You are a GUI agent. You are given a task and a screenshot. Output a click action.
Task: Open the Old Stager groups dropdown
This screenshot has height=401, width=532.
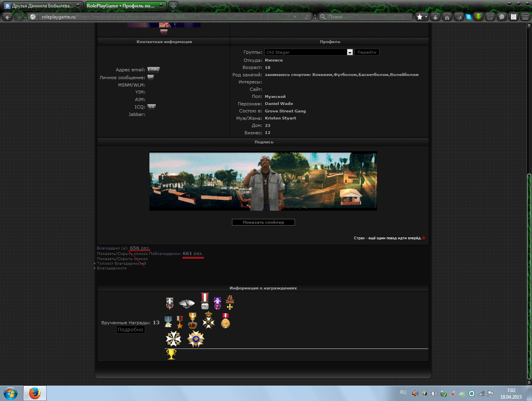click(309, 52)
